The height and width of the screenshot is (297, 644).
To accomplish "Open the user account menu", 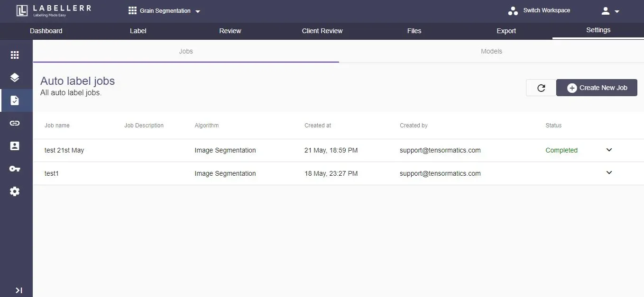I will tap(610, 11).
